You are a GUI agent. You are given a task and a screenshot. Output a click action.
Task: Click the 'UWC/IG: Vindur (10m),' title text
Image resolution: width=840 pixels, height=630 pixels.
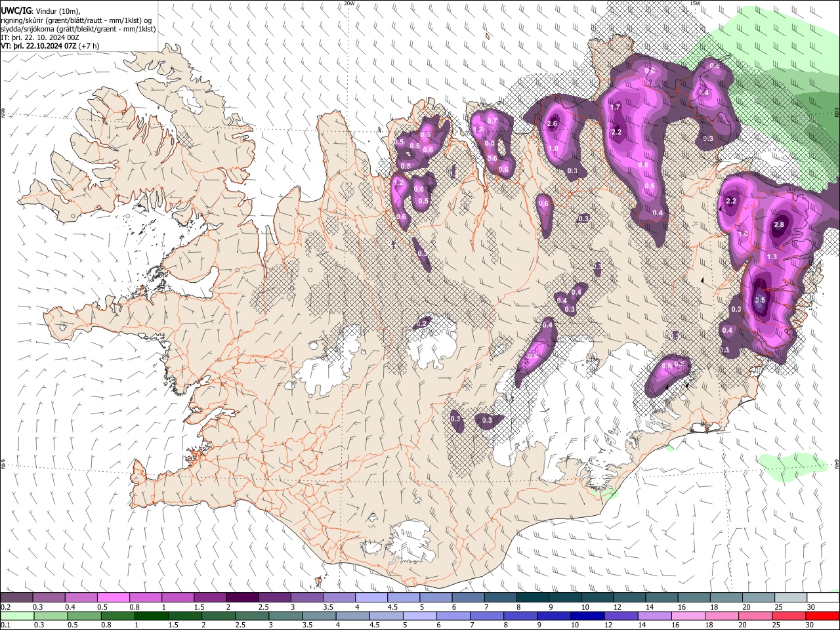coord(39,10)
